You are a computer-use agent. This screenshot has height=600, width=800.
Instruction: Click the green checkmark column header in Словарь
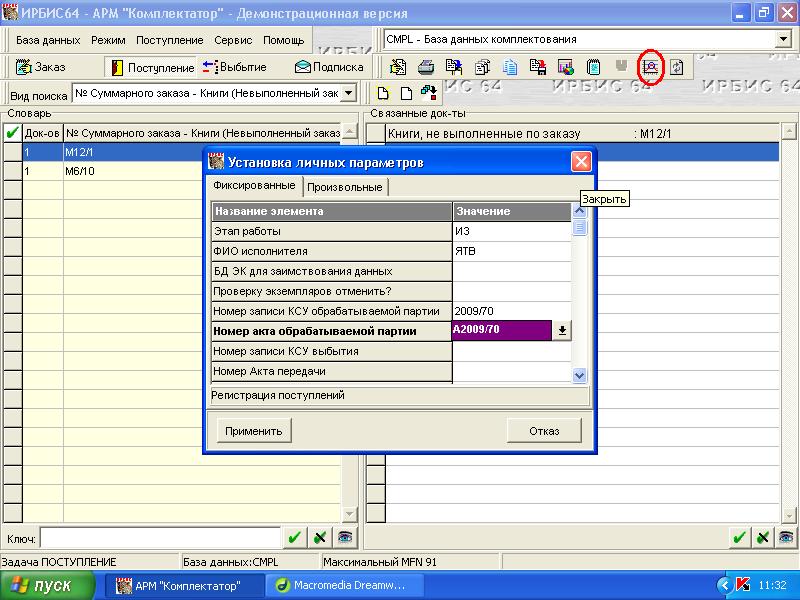tap(12, 132)
